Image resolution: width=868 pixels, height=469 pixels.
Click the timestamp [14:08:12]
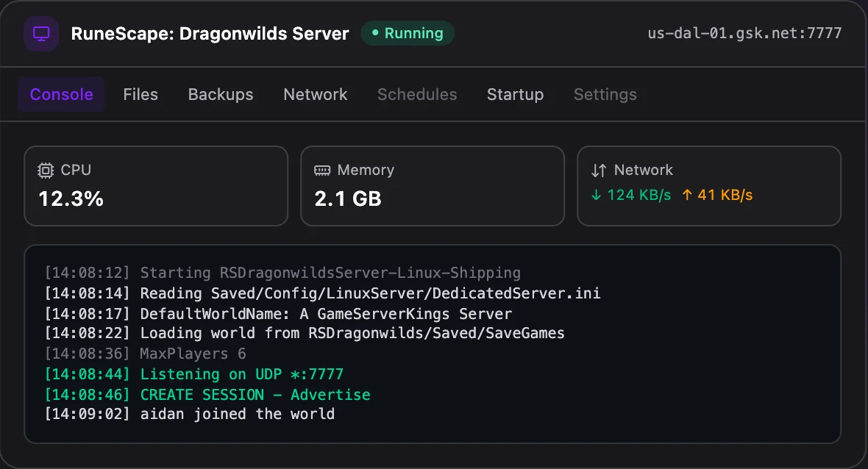pos(88,273)
